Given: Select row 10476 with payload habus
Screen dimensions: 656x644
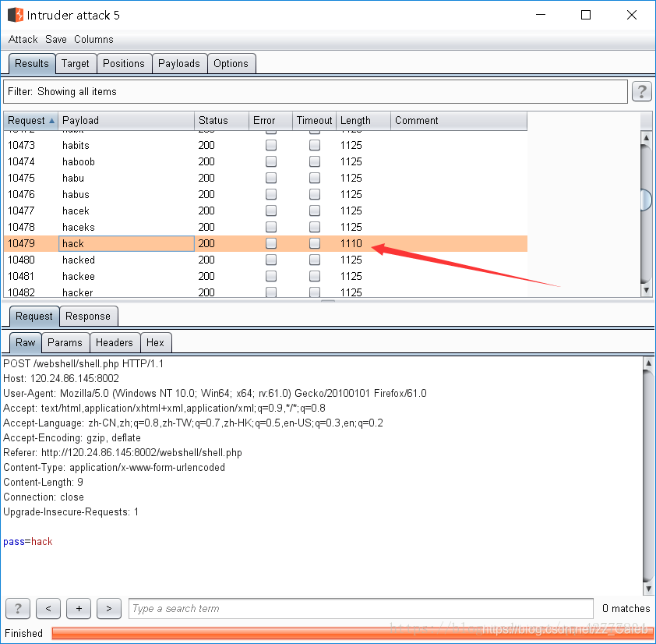Looking at the screenshot, I should click(265, 194).
